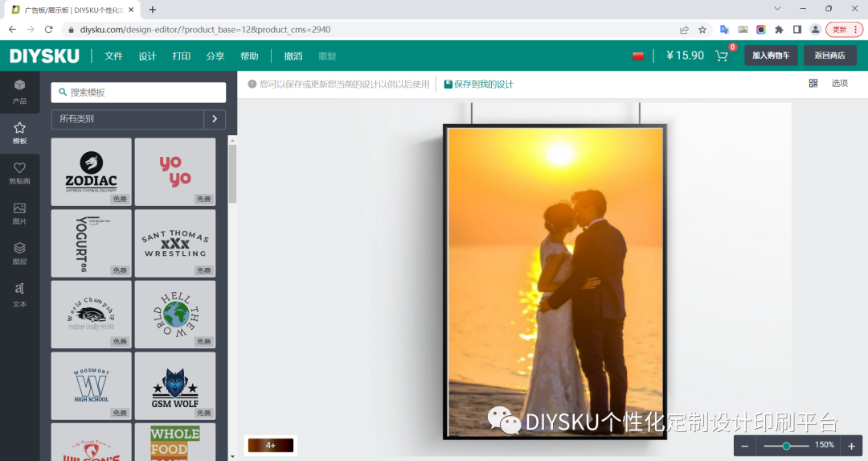Viewport: 868px width, 461px height.
Task: Click the brown 4+ color swatch
Action: pyautogui.click(x=271, y=445)
